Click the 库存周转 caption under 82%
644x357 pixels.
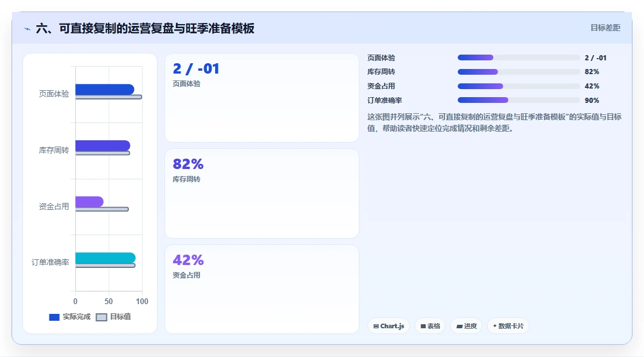coord(186,179)
